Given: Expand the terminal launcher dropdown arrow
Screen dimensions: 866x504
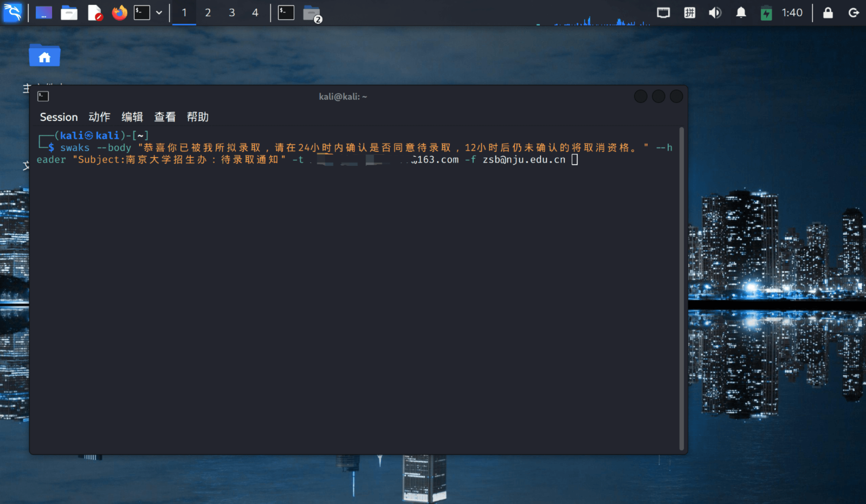Looking at the screenshot, I should pos(159,13).
